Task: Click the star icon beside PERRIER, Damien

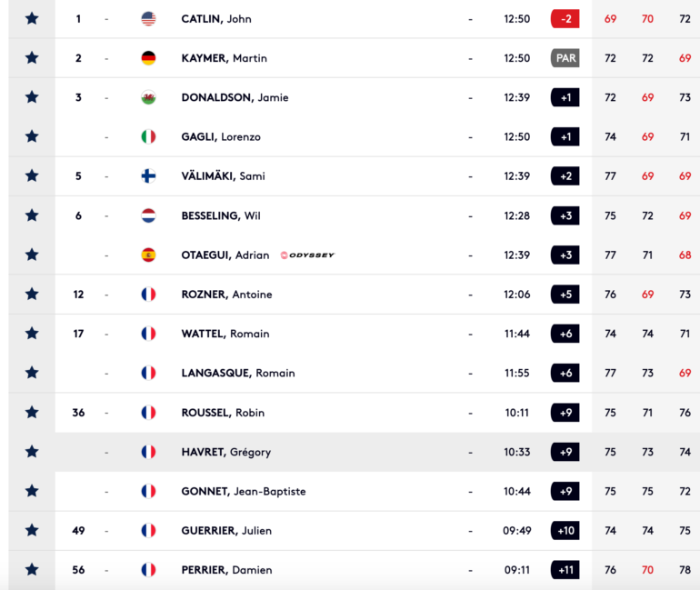Action: [x=32, y=569]
